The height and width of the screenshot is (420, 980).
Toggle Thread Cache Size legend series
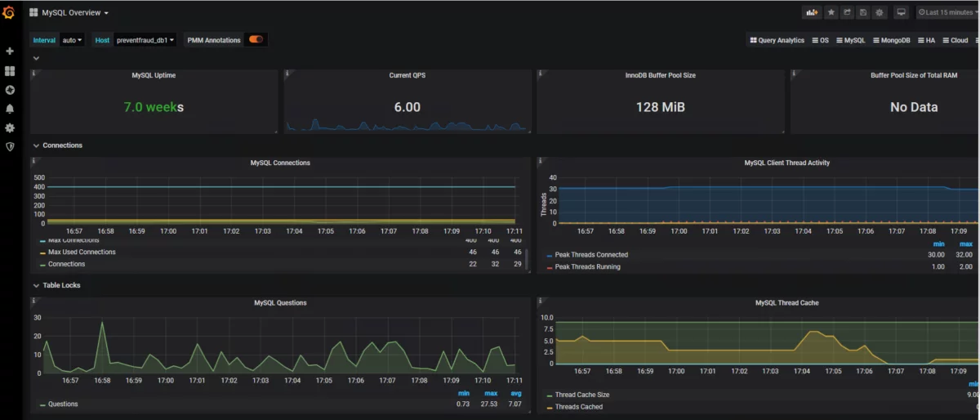pyautogui.click(x=581, y=395)
